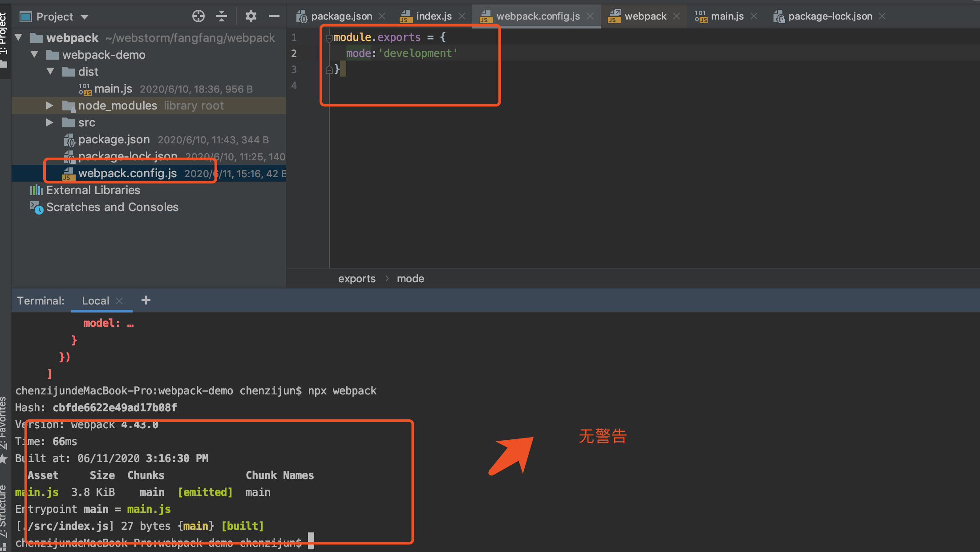Click the collapse all icon in Project panel

[222, 16]
